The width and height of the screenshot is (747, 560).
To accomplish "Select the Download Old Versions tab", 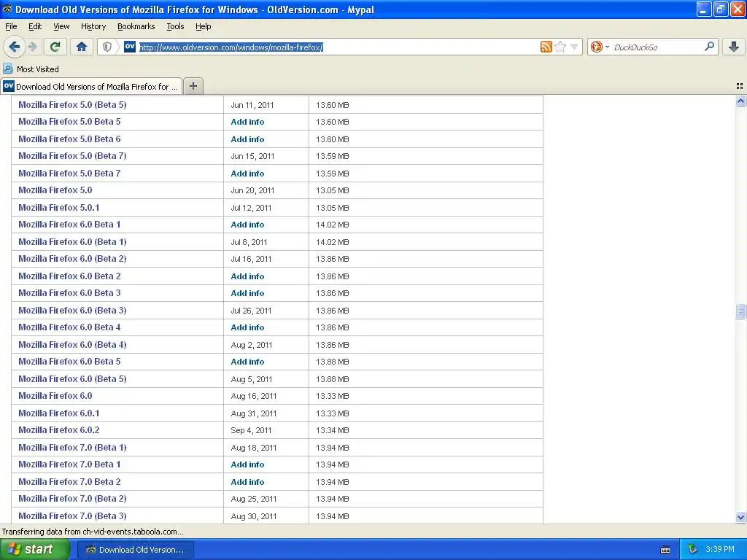I will (91, 86).
